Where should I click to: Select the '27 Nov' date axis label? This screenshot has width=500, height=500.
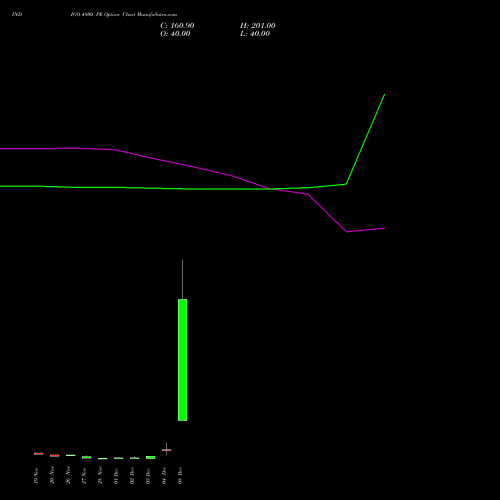click(84, 476)
